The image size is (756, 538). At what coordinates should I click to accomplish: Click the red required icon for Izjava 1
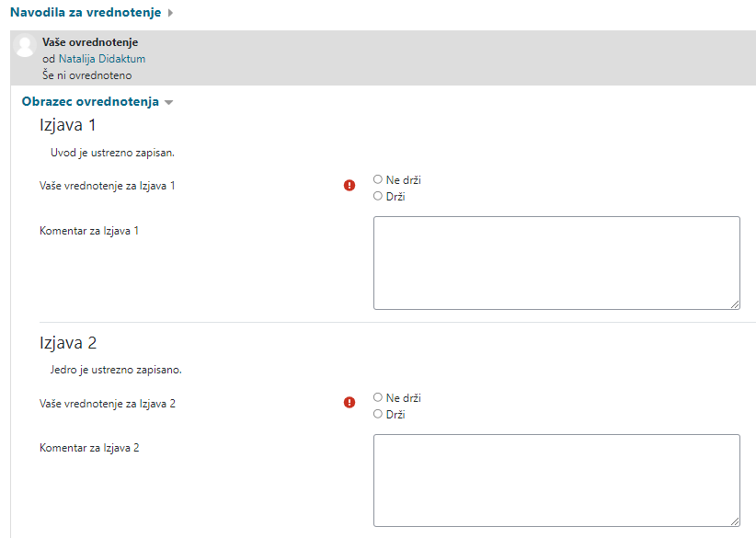[x=349, y=185]
